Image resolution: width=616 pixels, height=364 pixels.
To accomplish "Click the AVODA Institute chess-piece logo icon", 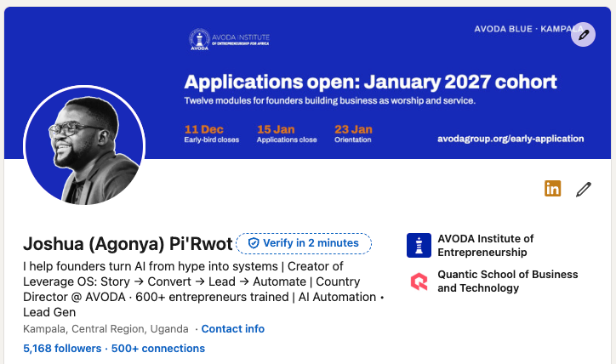I will 419,246.
